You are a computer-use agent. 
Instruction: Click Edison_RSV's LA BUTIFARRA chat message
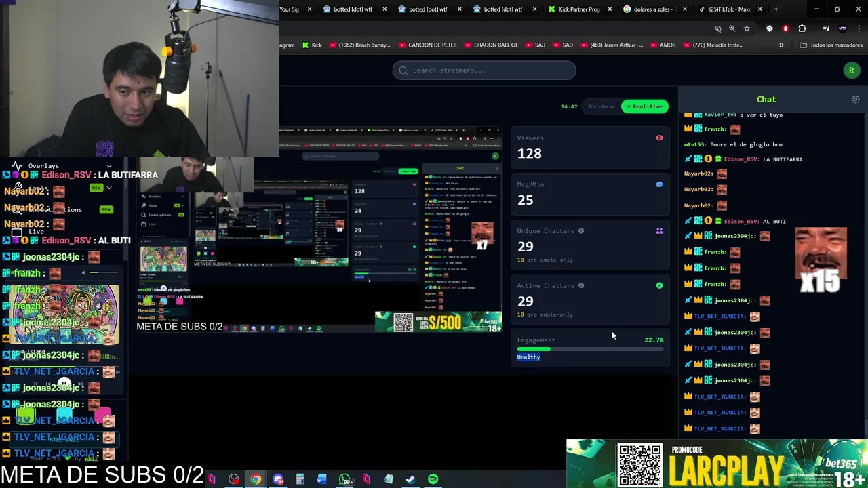click(743, 159)
